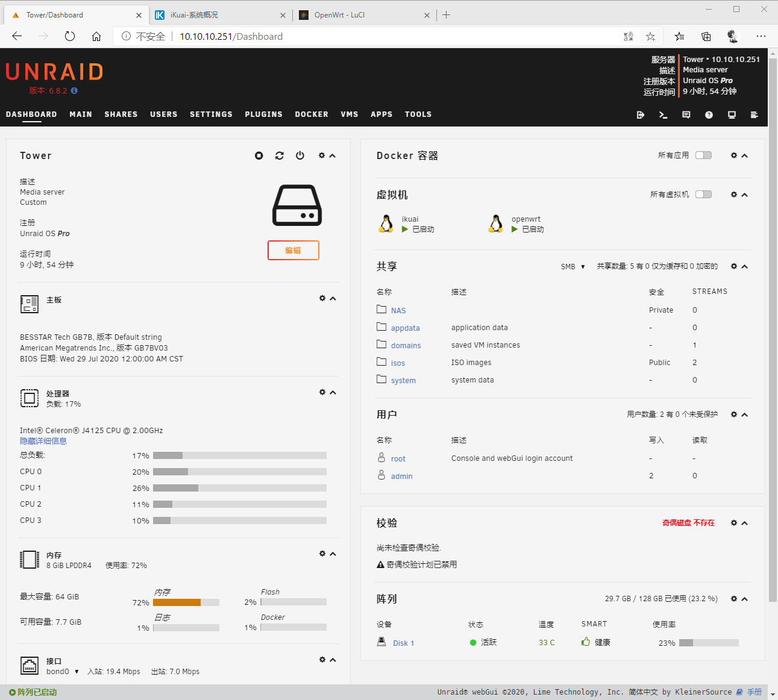Open processor panel gear icon

pyautogui.click(x=322, y=392)
